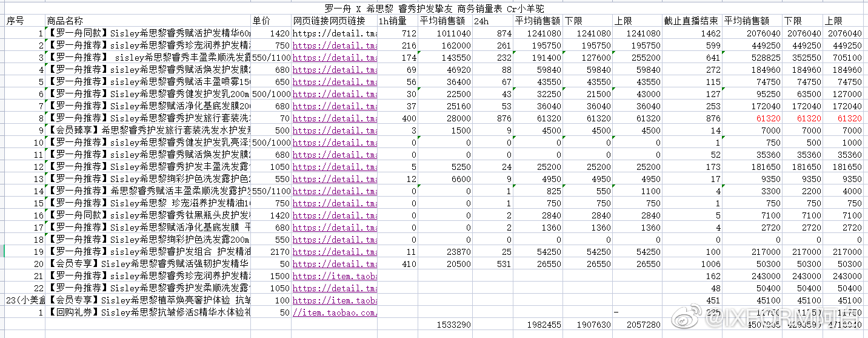The width and height of the screenshot is (868, 338).
Task: Select the total cell 2057280
Action: pyautogui.click(x=636, y=325)
